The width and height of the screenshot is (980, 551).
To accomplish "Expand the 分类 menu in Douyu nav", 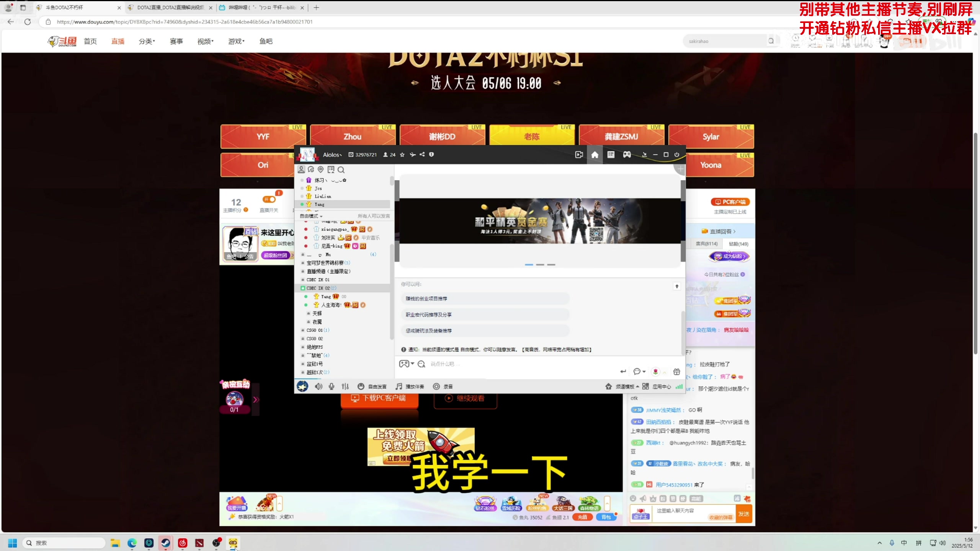I will [x=147, y=41].
